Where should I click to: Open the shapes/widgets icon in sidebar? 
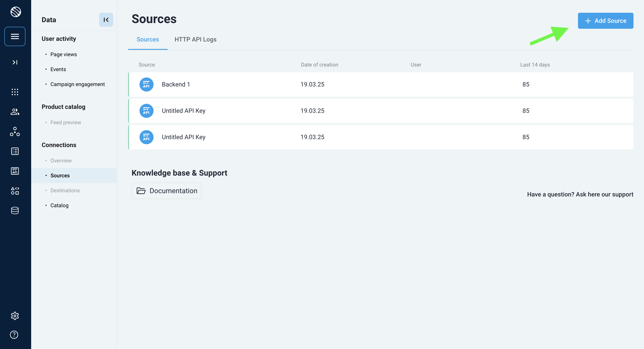[x=15, y=191]
